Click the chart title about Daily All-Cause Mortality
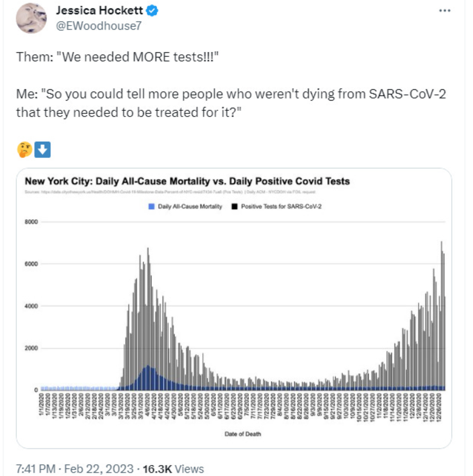Image resolution: width=473 pixels, height=476 pixels. [x=187, y=181]
